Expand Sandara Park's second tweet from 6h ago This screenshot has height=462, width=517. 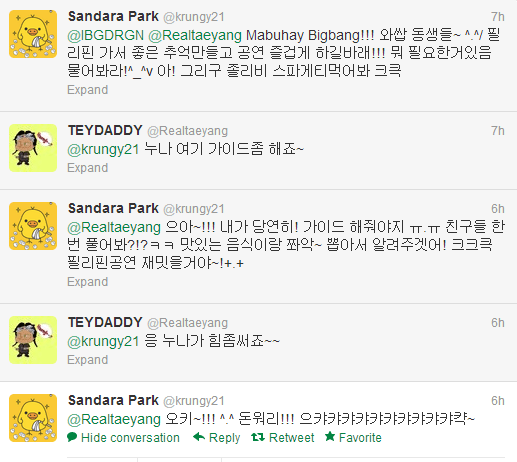(88, 282)
